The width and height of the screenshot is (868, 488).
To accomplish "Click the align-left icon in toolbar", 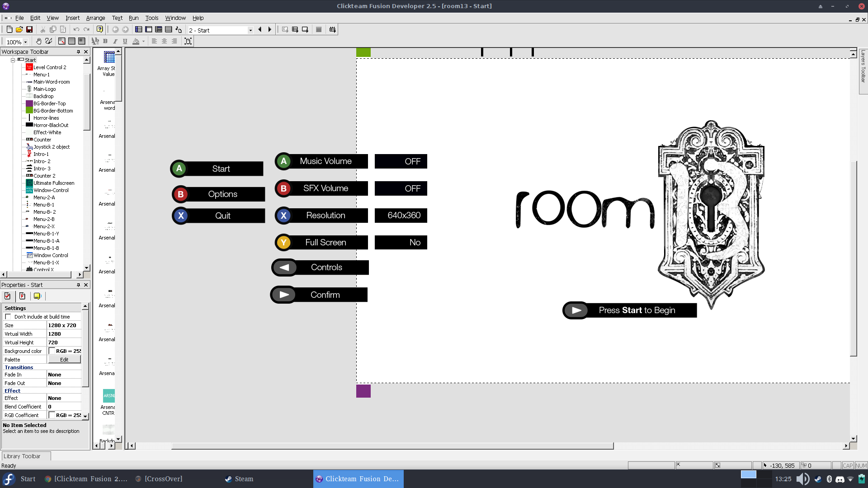I will [x=155, y=41].
